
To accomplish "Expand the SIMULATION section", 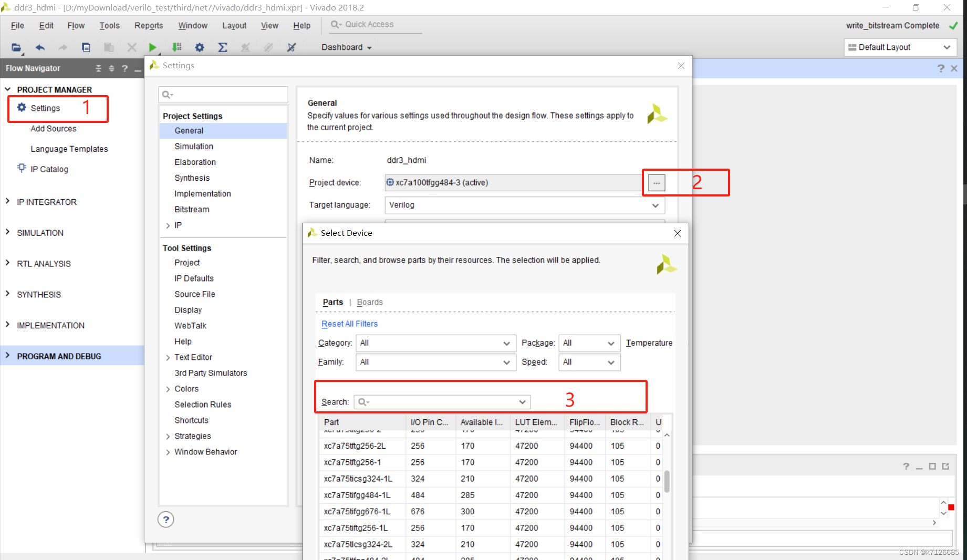I will [x=7, y=232].
